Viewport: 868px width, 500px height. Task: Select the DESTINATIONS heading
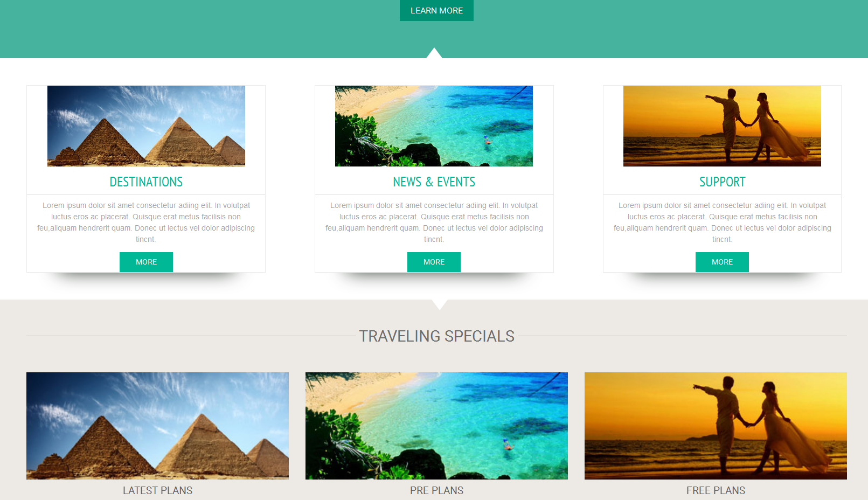coord(146,182)
